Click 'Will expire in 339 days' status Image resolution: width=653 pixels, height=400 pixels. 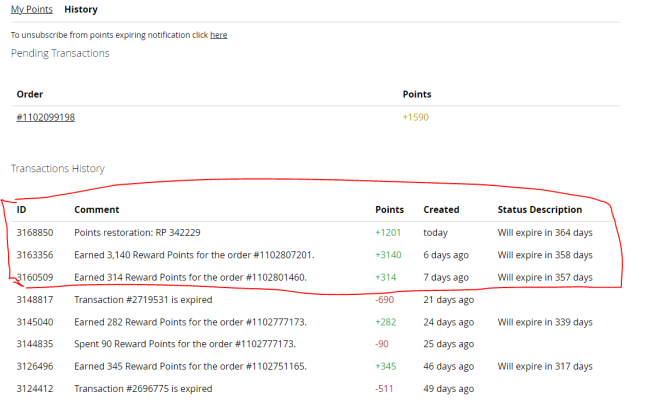(545, 322)
